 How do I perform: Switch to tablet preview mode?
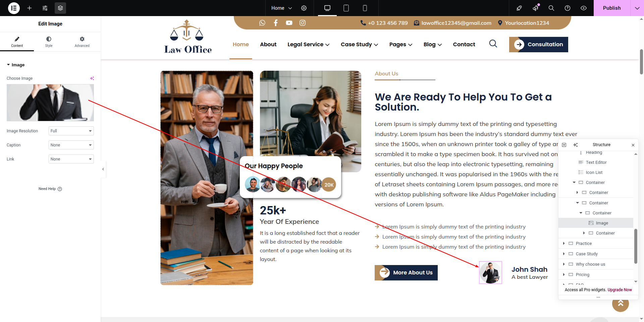(346, 8)
